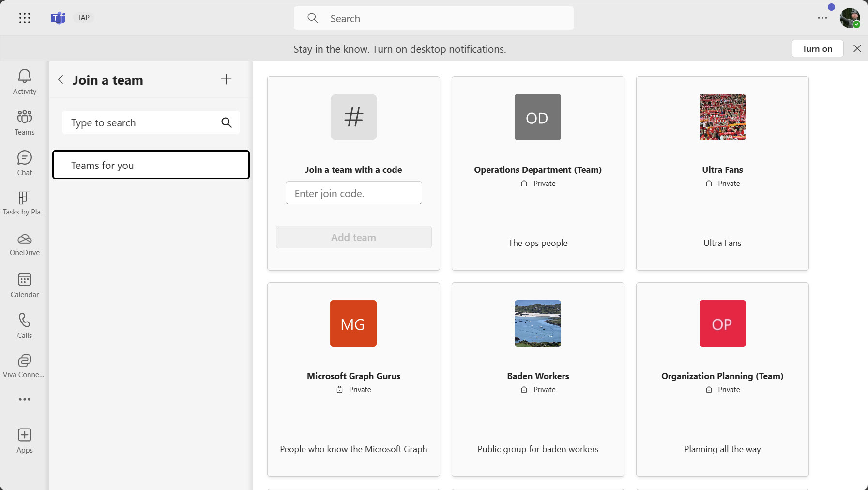The height and width of the screenshot is (490, 868).
Task: Open the More added apps menu
Action: coord(24,399)
